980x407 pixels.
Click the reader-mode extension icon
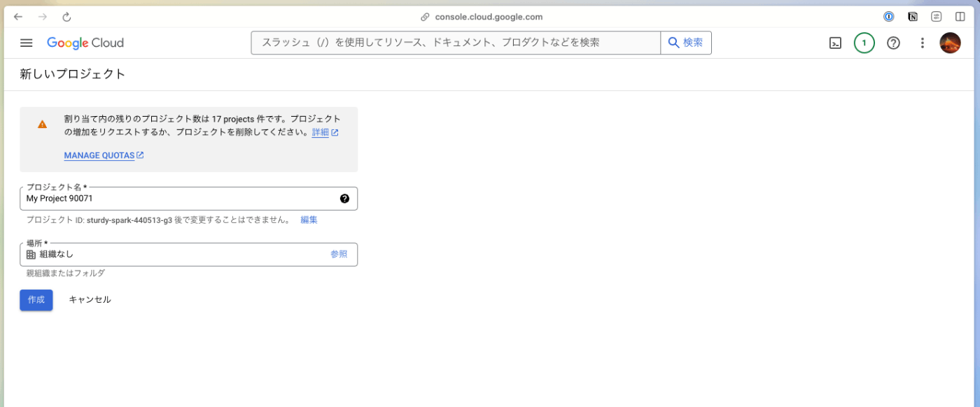(937, 17)
